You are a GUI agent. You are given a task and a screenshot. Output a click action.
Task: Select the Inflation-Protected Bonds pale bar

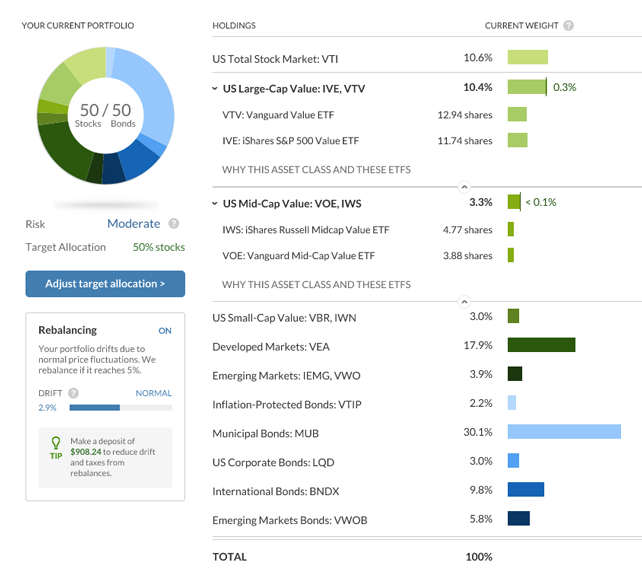[x=512, y=402]
